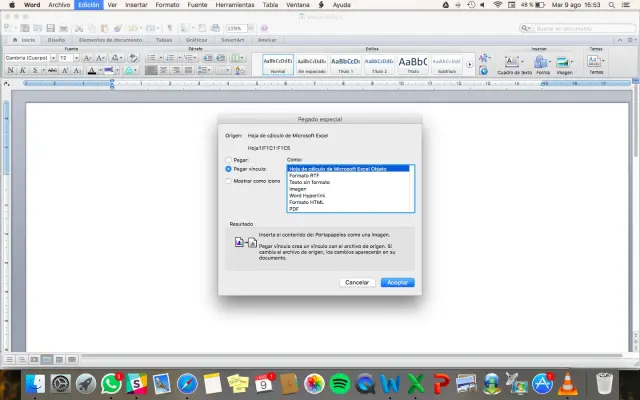The height and width of the screenshot is (400, 640).
Task: Click the Imagen insert icon
Action: pyautogui.click(x=562, y=62)
